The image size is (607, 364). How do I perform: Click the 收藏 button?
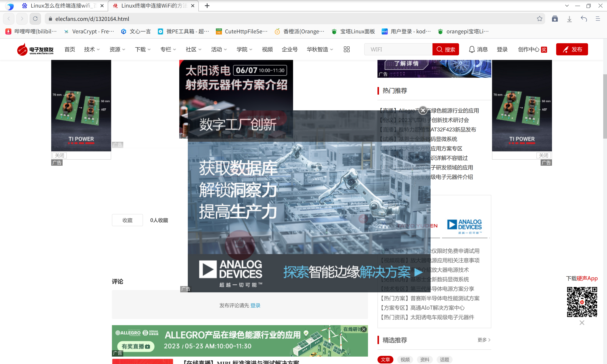click(127, 220)
